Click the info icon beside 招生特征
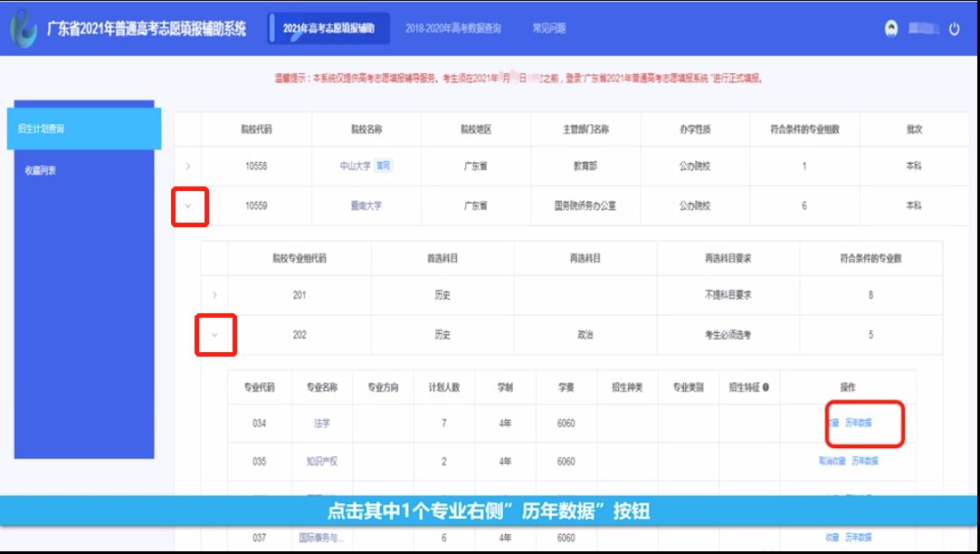The image size is (980, 554). [x=766, y=387]
